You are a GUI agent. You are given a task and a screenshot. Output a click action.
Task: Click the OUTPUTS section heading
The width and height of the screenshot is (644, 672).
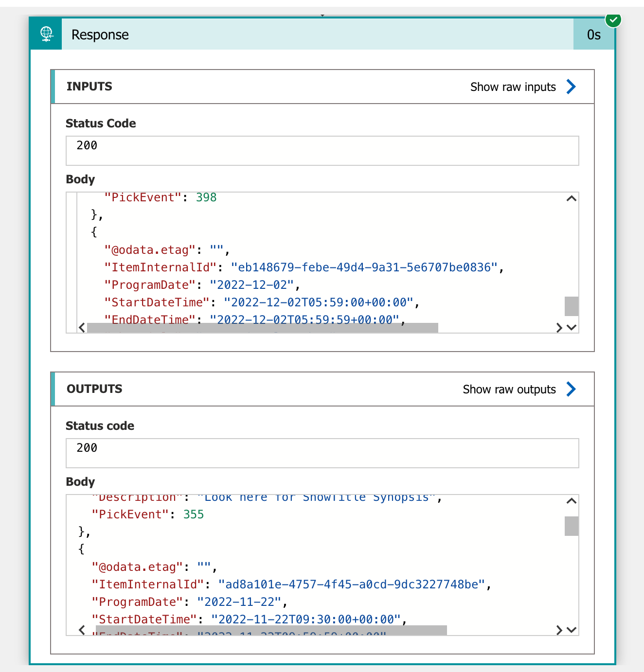[94, 389]
